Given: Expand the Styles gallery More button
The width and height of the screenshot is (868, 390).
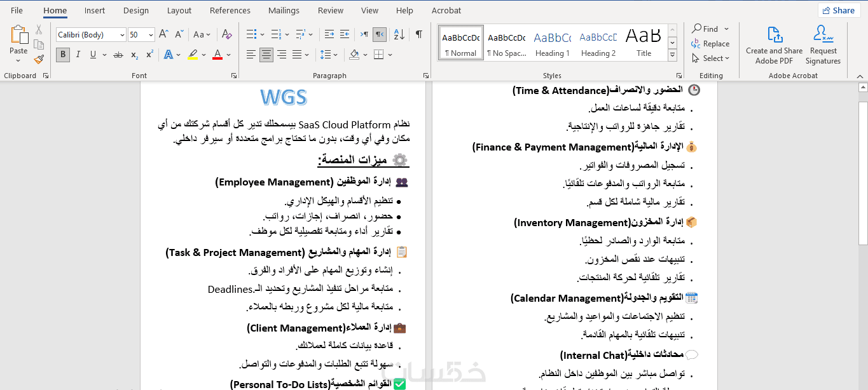Looking at the screenshot, I should (673, 56).
